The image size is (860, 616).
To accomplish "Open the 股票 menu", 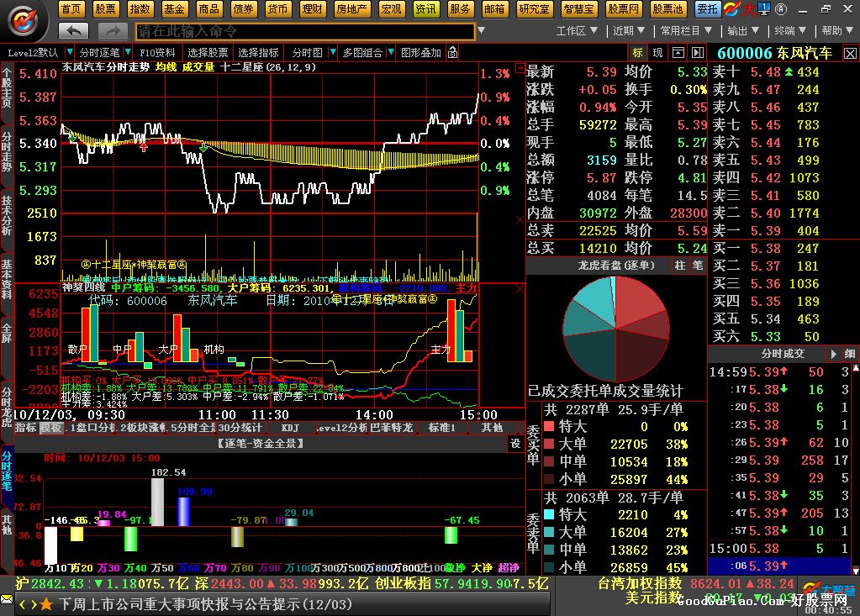I will pyautogui.click(x=105, y=8).
